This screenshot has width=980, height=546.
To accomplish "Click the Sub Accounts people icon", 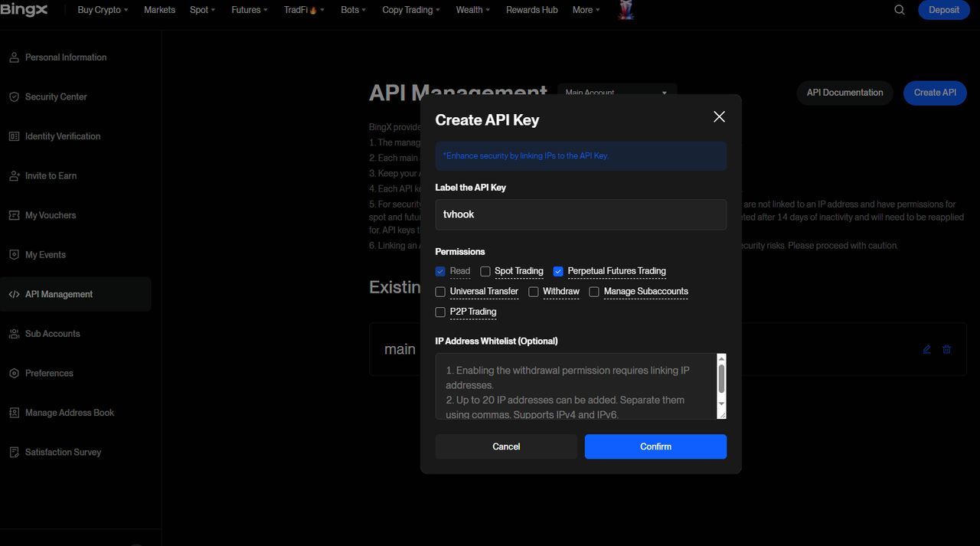I will pos(14,334).
